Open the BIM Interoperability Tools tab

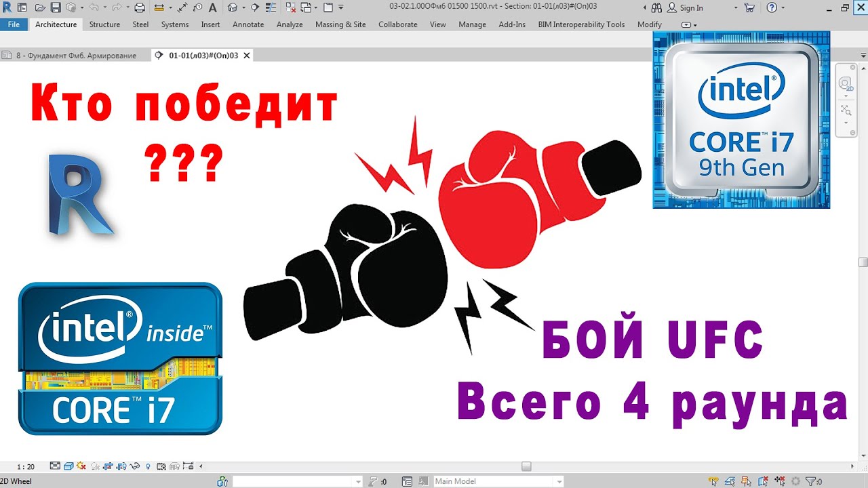[581, 24]
